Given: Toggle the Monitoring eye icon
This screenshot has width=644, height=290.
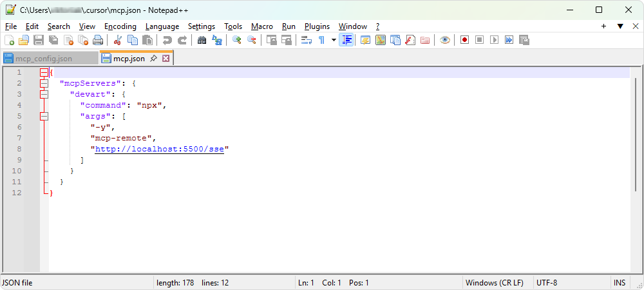Looking at the screenshot, I should coord(445,40).
